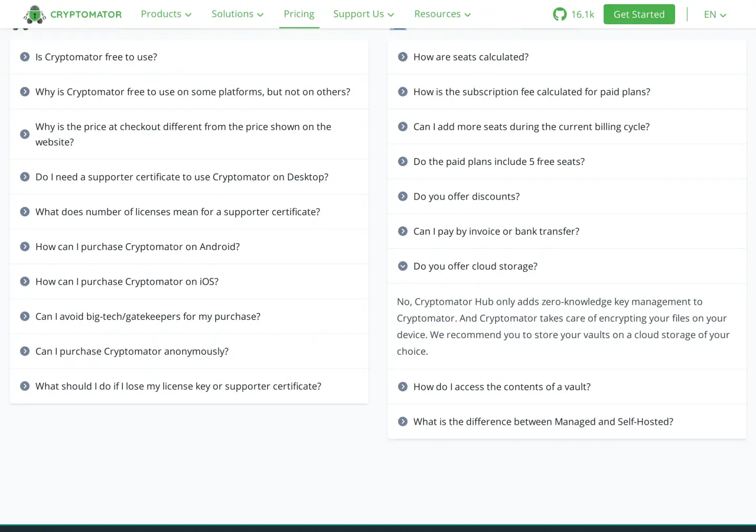Open the EN language selector
This screenshot has height=532, width=756.
(715, 15)
